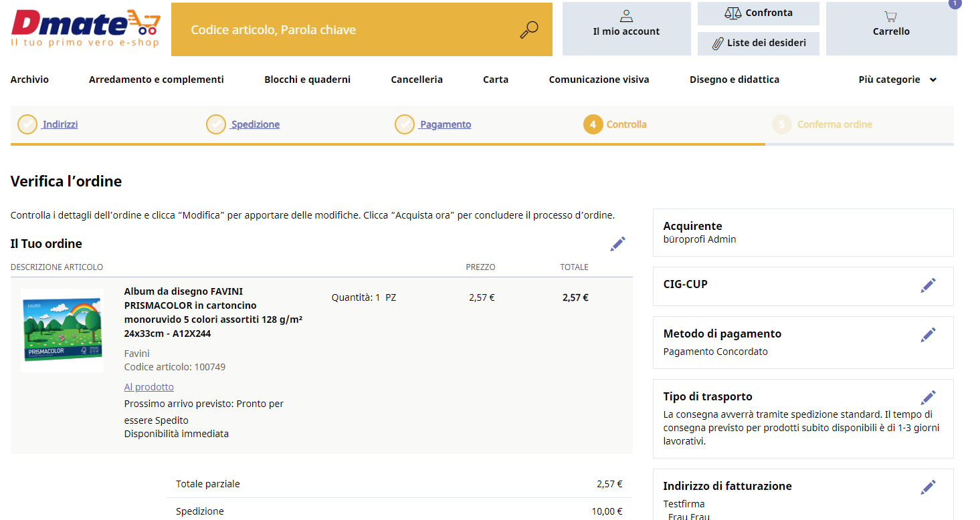
Task: Click the shopping cart icon
Action: [890, 17]
